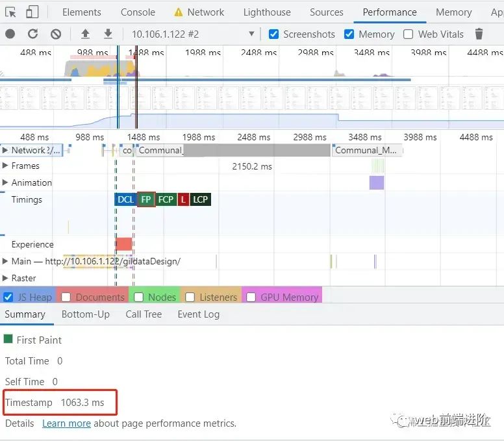Start recording with the record button
The width and height of the screenshot is (504, 441).
(x=10, y=34)
